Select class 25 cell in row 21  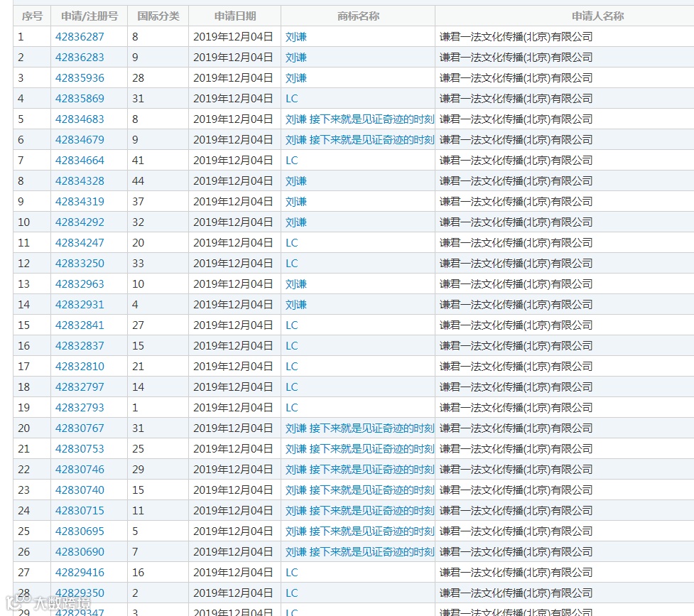(158, 448)
